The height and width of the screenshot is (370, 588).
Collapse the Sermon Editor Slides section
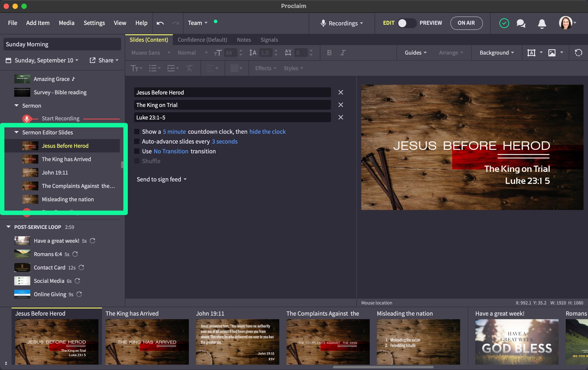(x=16, y=132)
